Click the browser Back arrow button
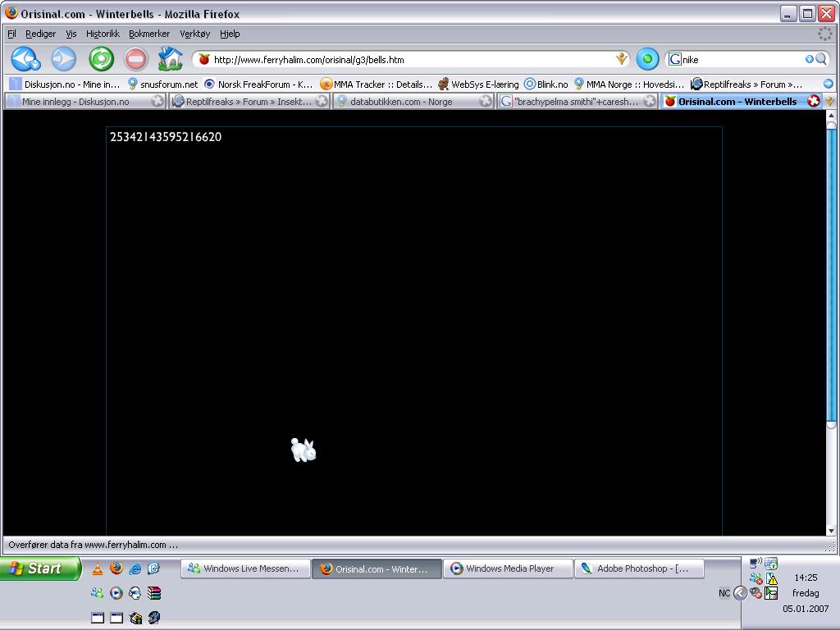Screen dimensions: 840x630 point(25,59)
